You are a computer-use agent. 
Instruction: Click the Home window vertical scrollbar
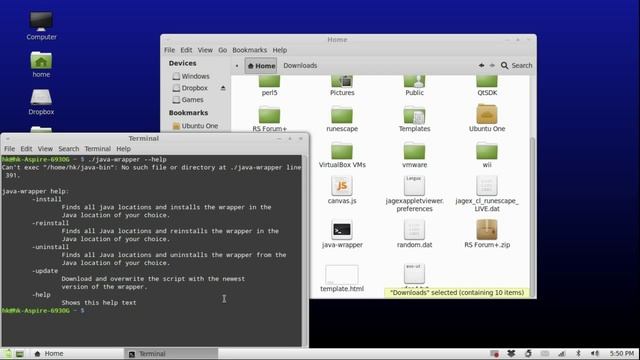click(532, 216)
